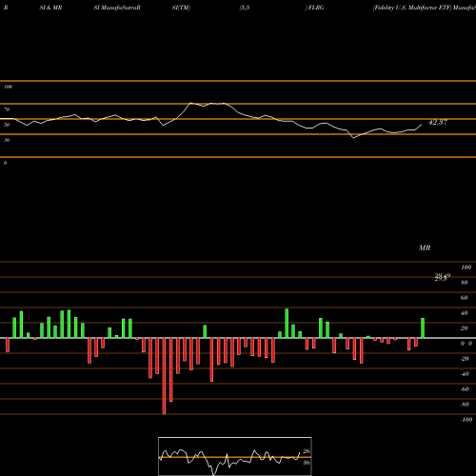The height and width of the screenshot is (476, 476).
Task: Click the MR axis label 20
Action: (x=465, y=328)
